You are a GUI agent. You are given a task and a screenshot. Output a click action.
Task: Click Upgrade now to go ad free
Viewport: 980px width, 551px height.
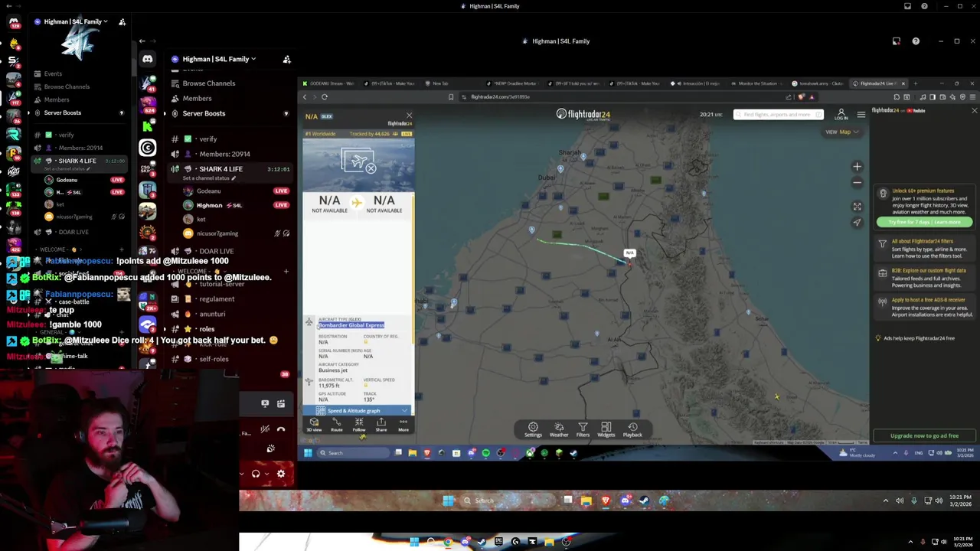coord(924,435)
